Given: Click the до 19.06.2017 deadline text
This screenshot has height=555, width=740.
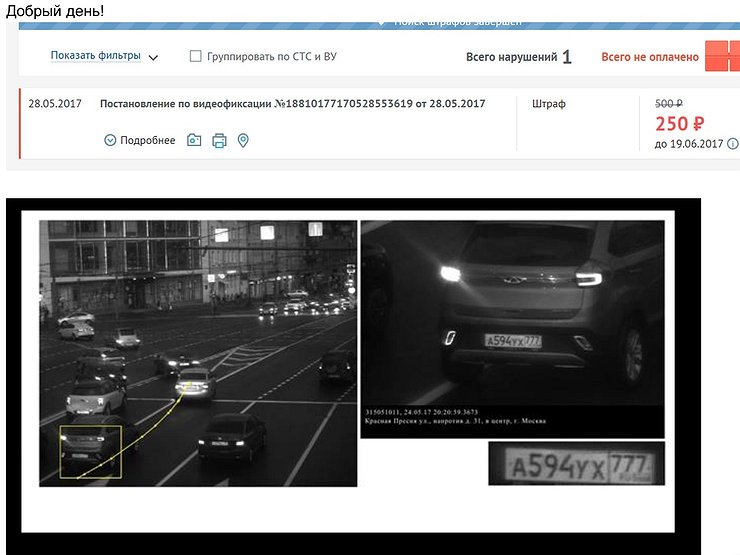Looking at the screenshot, I should pyautogui.click(x=689, y=144).
